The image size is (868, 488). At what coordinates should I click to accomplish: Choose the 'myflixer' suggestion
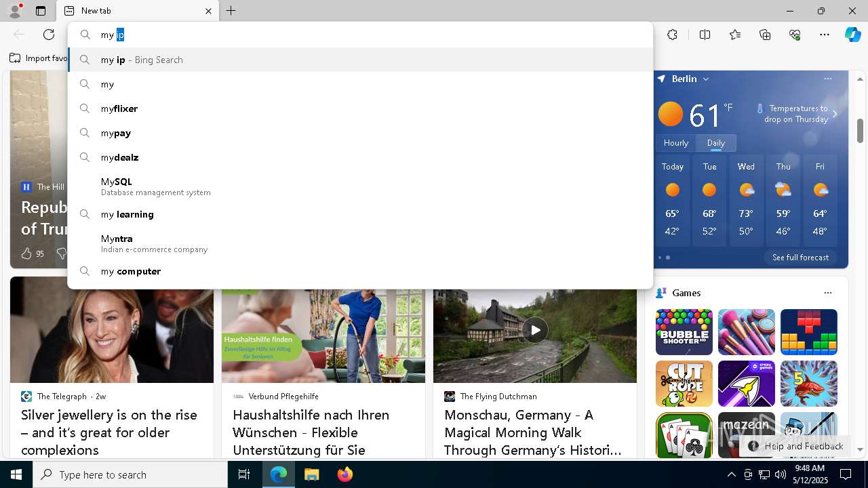tap(360, 108)
